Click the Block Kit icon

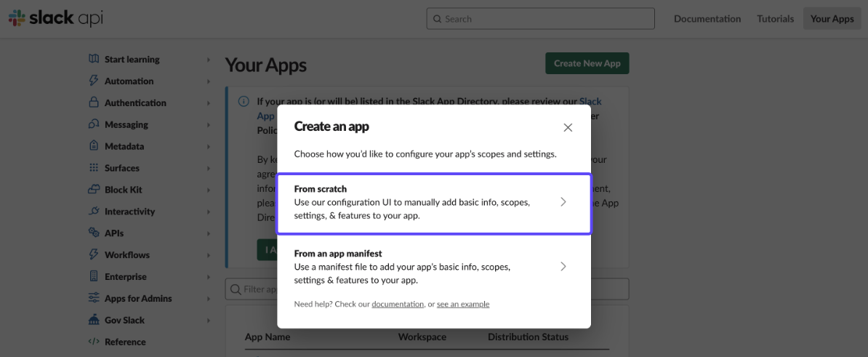pos(94,189)
